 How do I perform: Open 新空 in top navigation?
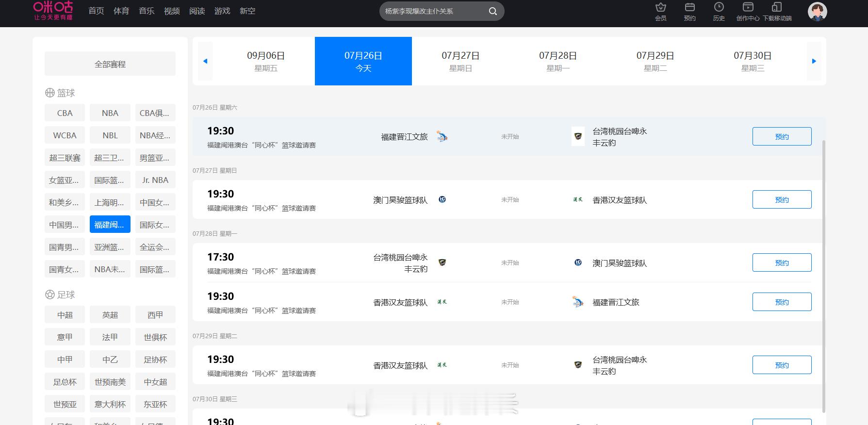247,11
